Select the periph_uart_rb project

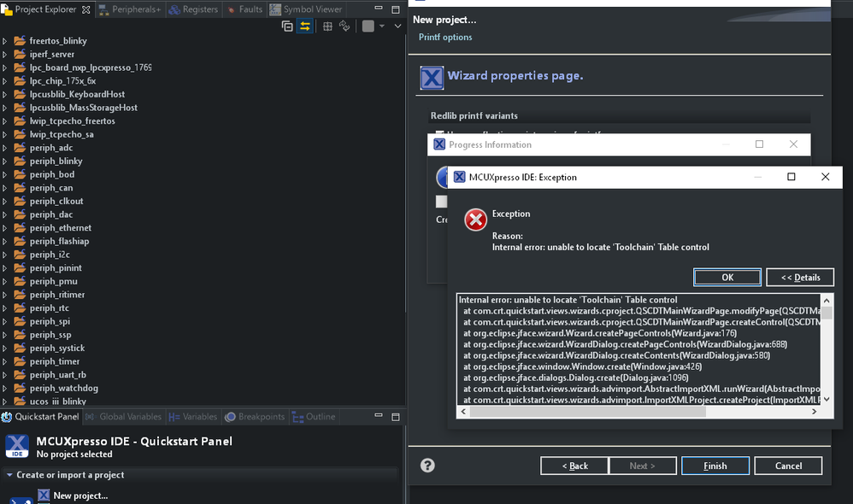coord(57,375)
